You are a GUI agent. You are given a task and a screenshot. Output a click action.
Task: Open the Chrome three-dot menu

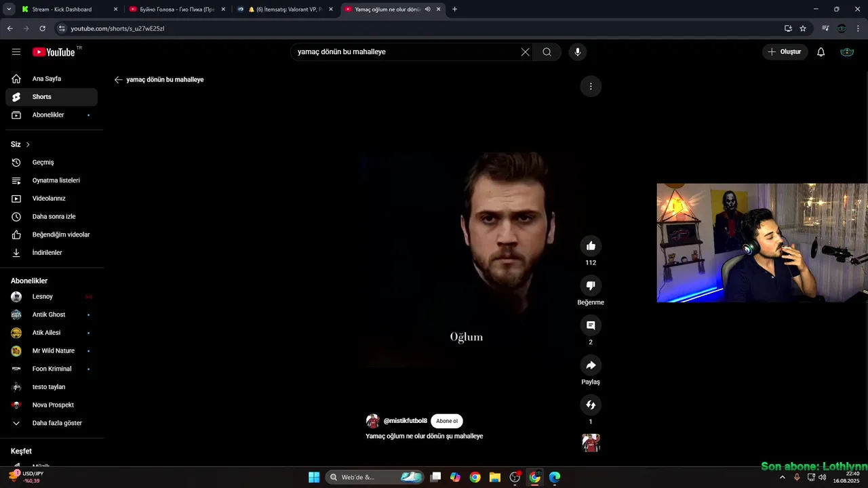click(859, 28)
